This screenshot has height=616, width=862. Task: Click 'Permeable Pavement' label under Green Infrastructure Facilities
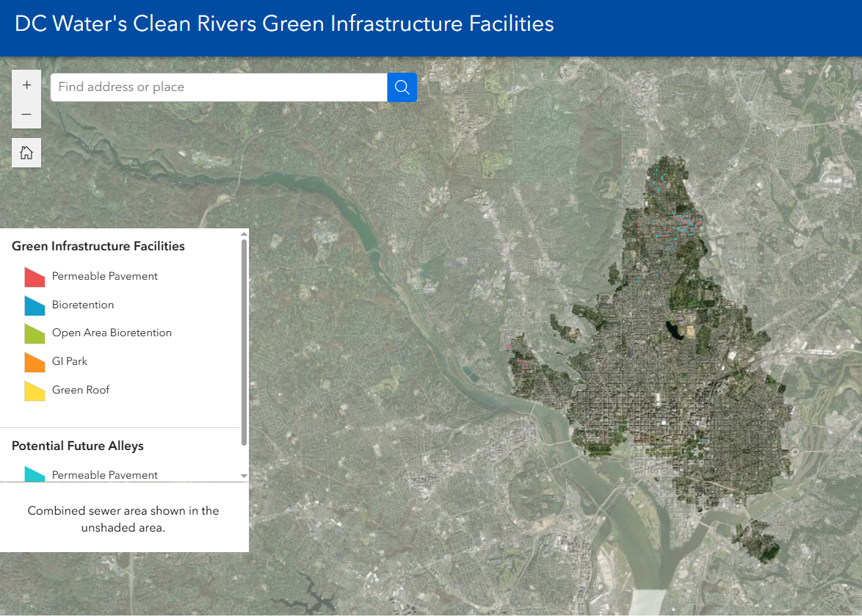(x=104, y=276)
